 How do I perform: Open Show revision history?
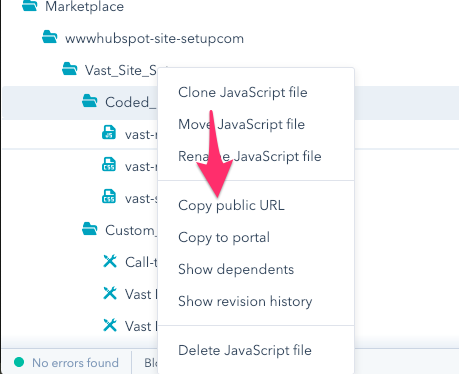[245, 301]
